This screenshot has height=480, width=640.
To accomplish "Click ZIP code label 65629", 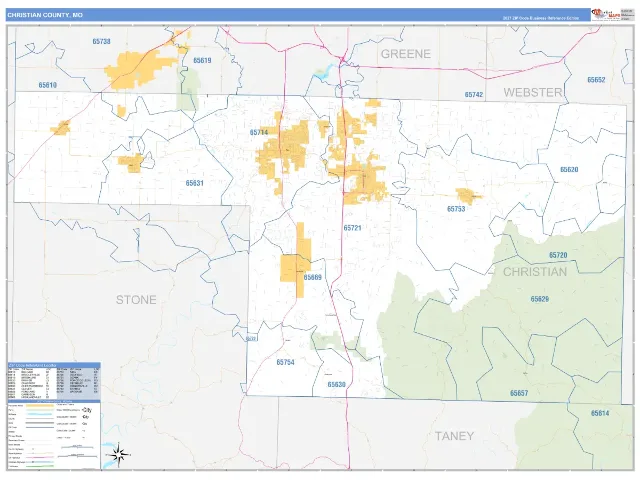I will point(540,299).
